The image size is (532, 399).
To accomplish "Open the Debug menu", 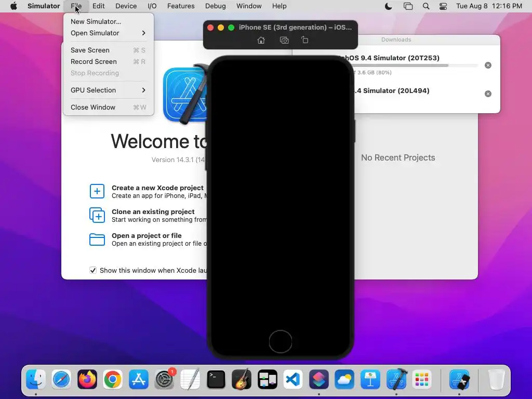I will click(x=216, y=6).
